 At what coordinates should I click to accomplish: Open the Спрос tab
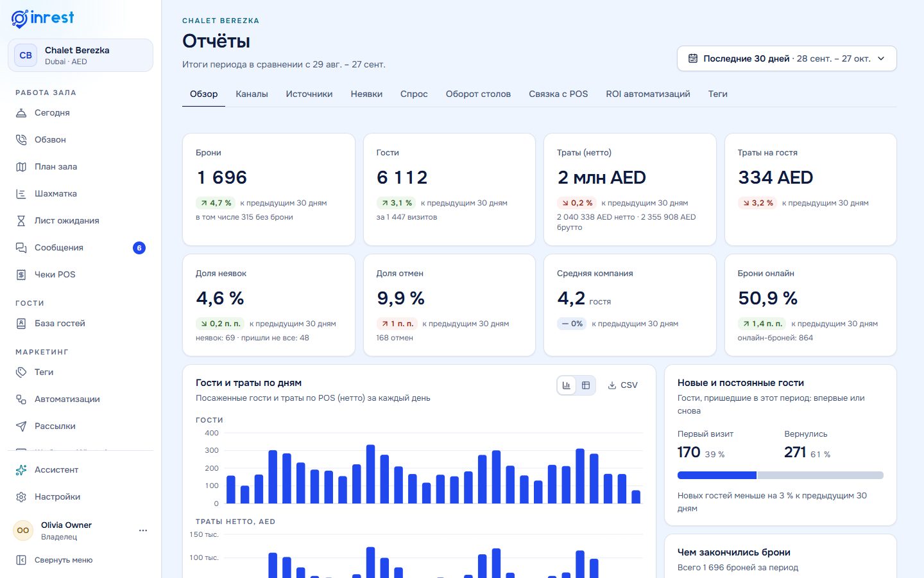414,94
